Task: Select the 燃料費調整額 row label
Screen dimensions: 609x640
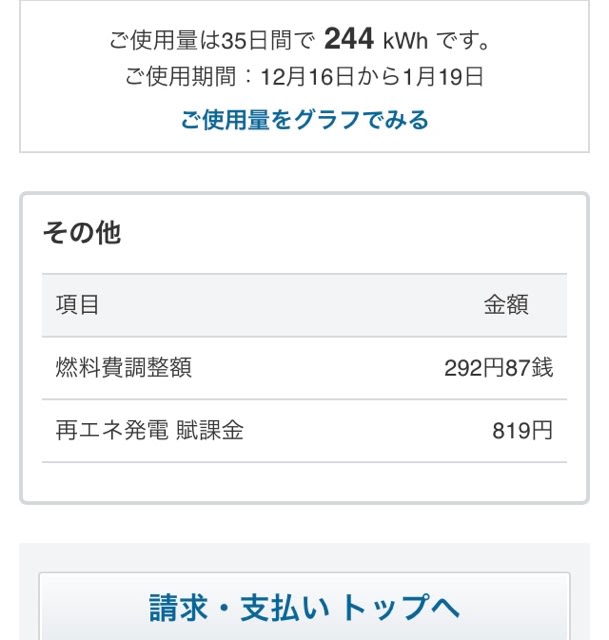Action: [124, 367]
